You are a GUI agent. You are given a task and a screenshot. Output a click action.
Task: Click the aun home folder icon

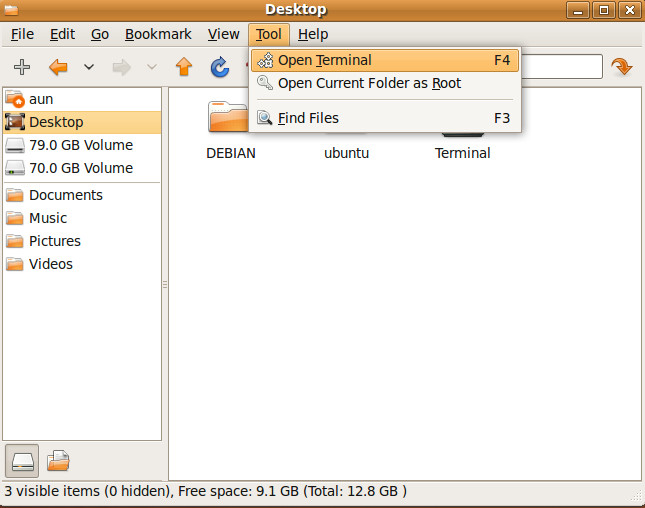pyautogui.click(x=15, y=99)
